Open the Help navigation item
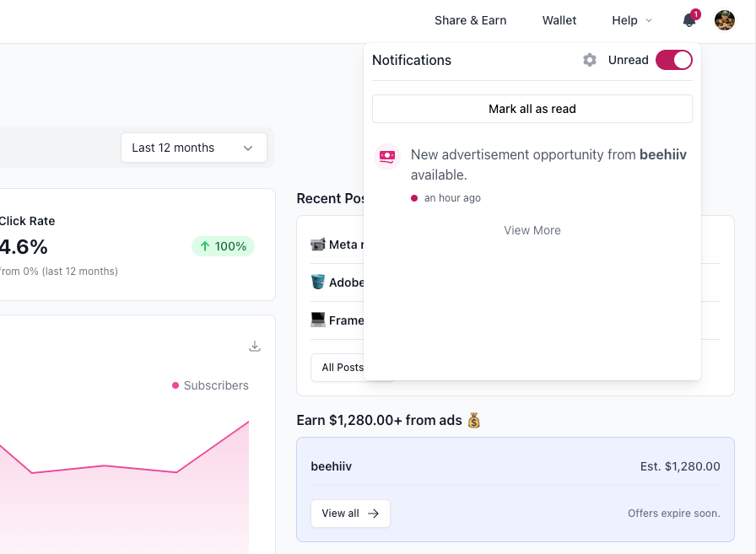The height and width of the screenshot is (554, 756). [x=624, y=20]
